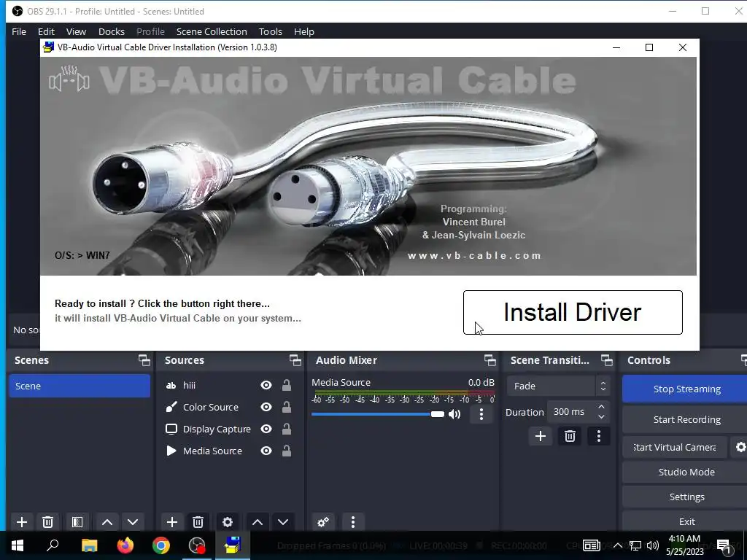Toggle visibility of the Media Source
747x560 pixels.
click(x=266, y=451)
